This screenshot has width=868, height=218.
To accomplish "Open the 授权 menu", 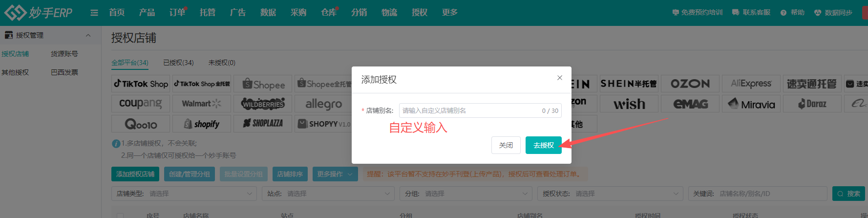I will click(420, 12).
